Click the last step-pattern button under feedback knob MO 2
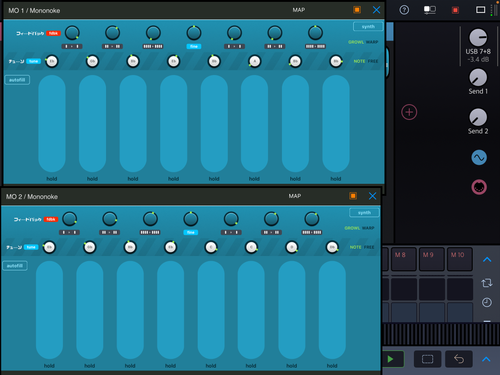The height and width of the screenshot is (375, 500). (x=312, y=232)
